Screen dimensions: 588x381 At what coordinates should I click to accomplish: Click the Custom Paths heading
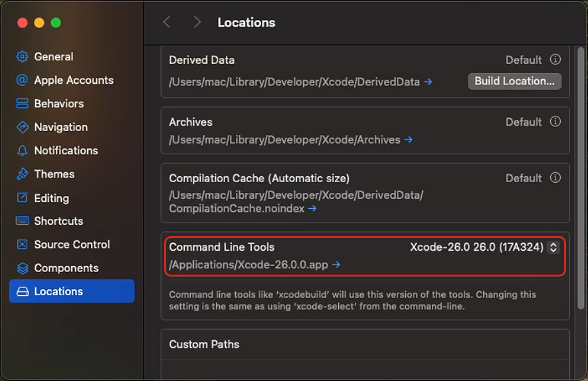coord(204,344)
